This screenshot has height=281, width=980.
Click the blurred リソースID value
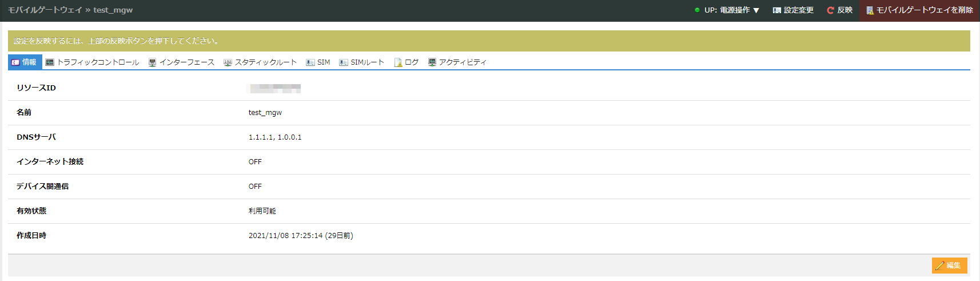coord(274,88)
